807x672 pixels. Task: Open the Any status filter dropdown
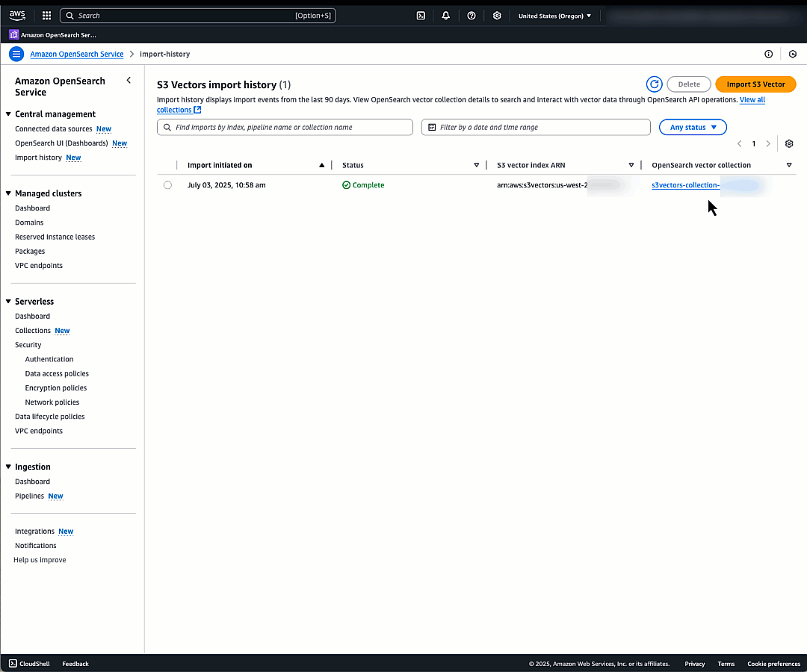[693, 127]
